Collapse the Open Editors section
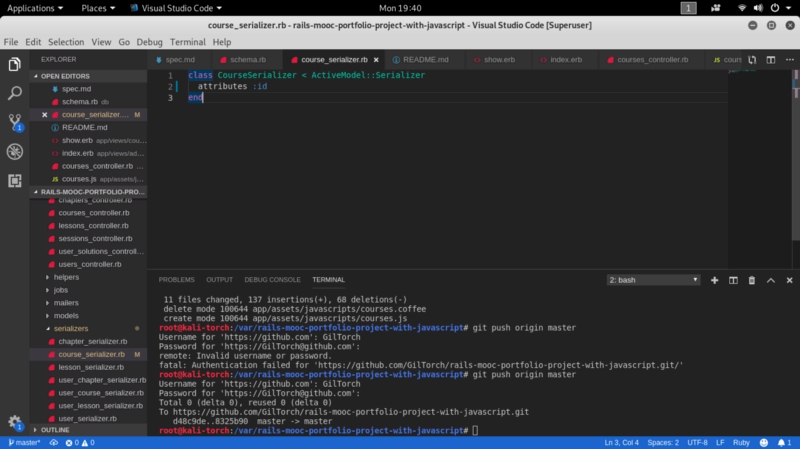Image resolution: width=800 pixels, height=449 pixels. tap(88, 76)
